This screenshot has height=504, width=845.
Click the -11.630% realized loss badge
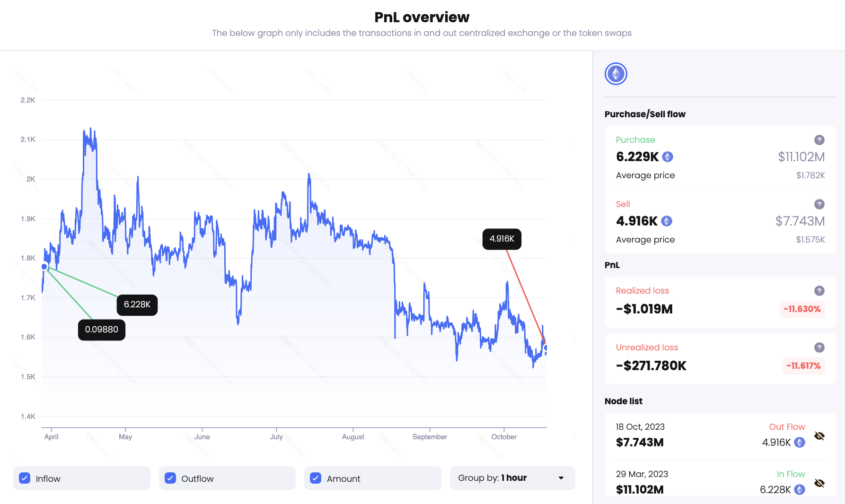802,309
